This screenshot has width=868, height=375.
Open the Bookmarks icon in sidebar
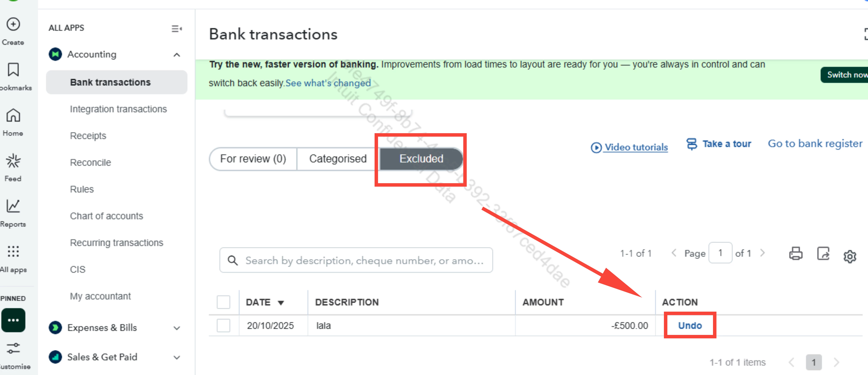point(13,70)
